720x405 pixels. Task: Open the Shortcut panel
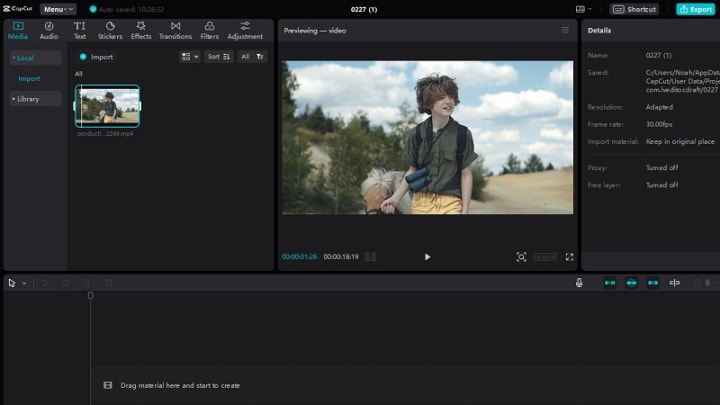pos(634,9)
